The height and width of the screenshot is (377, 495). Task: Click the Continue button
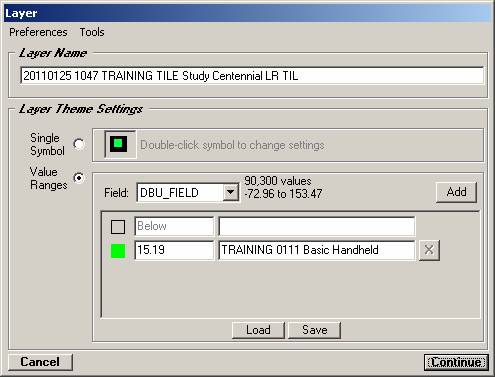click(456, 362)
